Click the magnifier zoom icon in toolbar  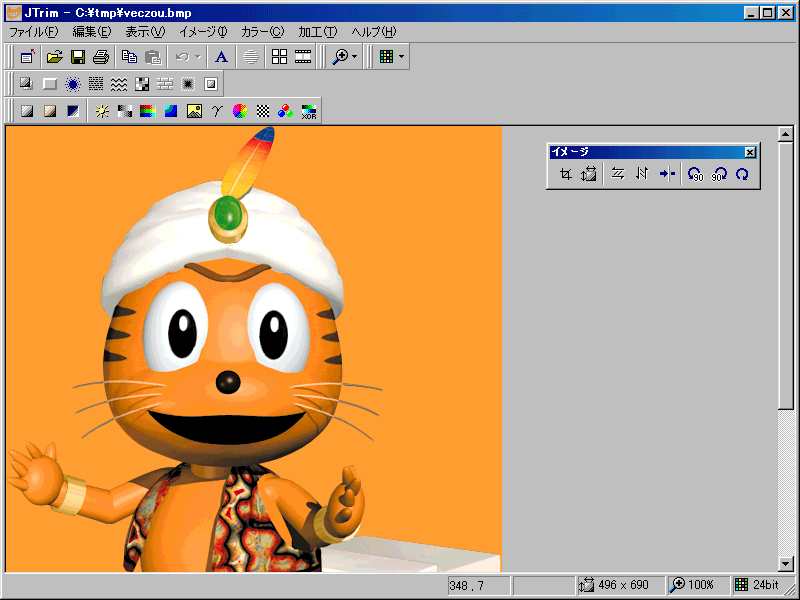tap(340, 57)
